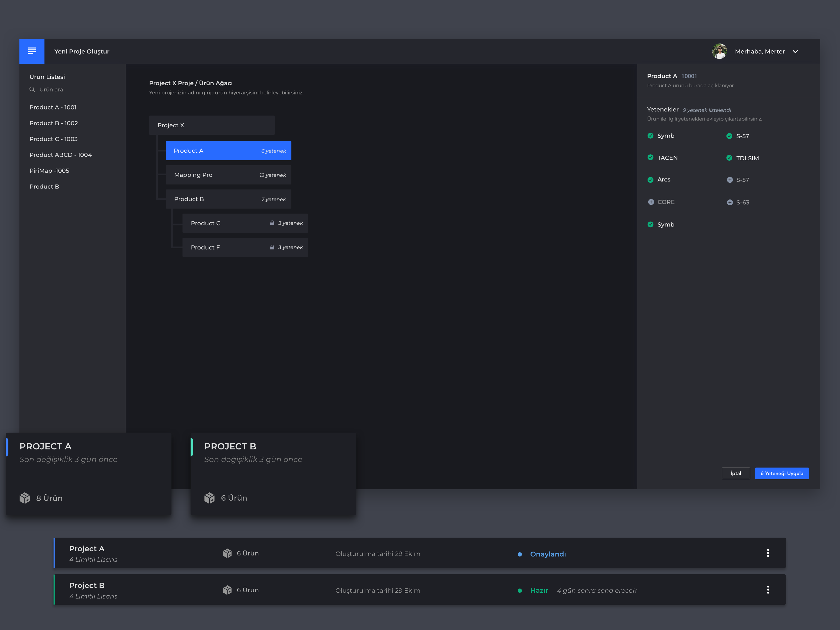Select last Product B list entry

click(x=44, y=187)
